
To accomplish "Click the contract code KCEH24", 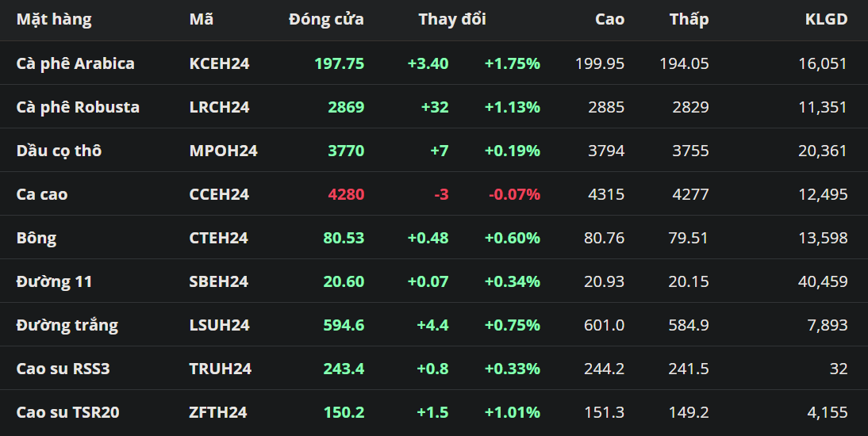I will click(220, 63).
